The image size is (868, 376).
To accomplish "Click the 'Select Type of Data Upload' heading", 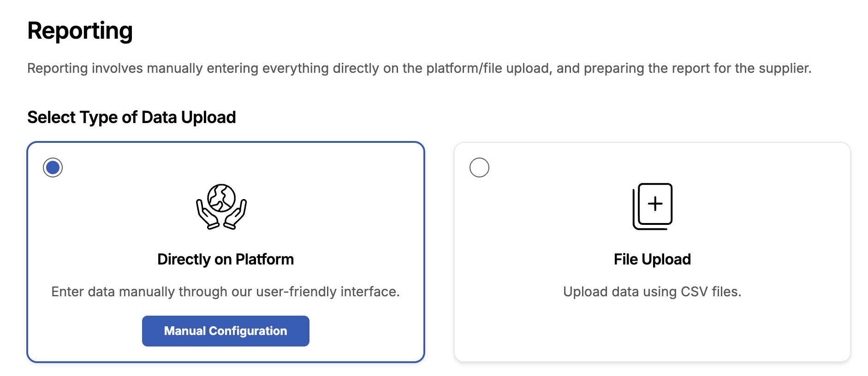I will point(131,117).
